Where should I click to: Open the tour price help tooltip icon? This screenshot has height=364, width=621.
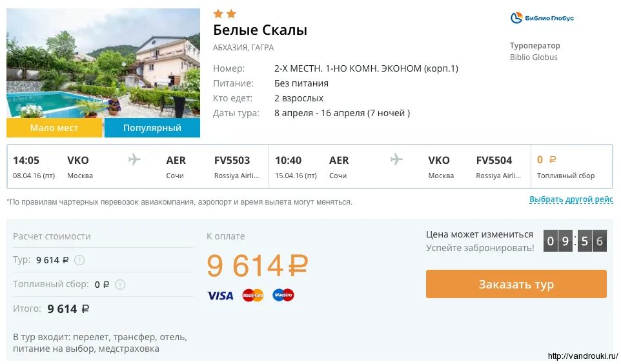click(79, 260)
